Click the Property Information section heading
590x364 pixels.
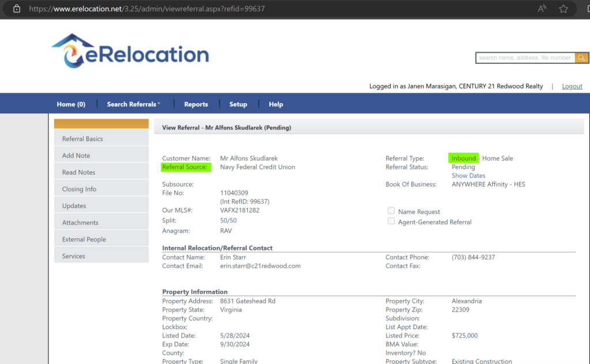click(195, 292)
